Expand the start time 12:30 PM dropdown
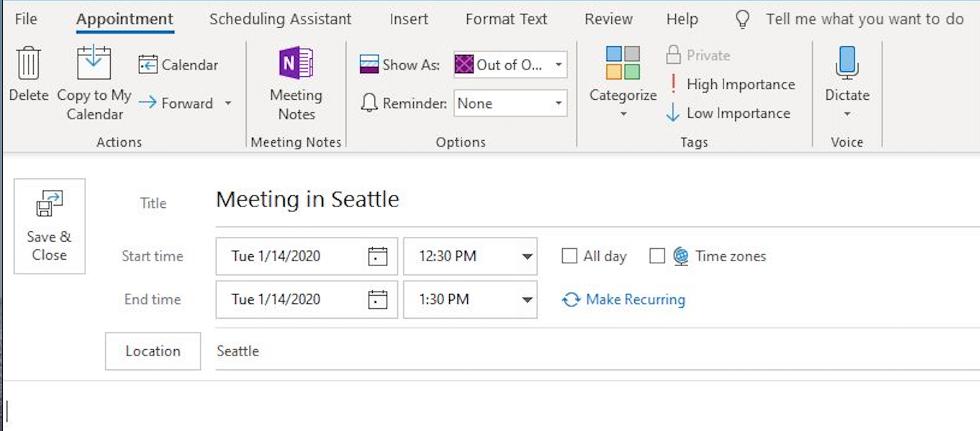Viewport: 980px width, 431px height. [527, 256]
